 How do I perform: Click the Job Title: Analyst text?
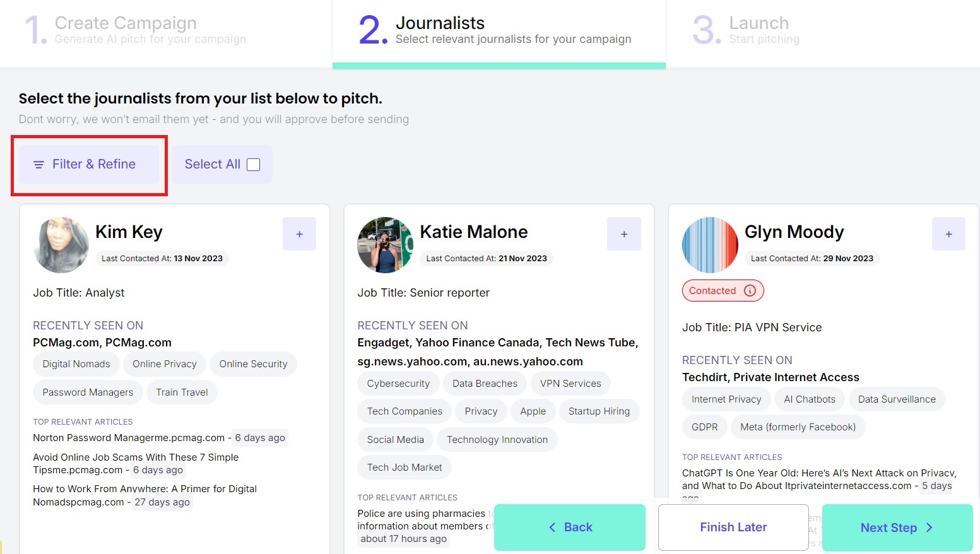tap(79, 293)
